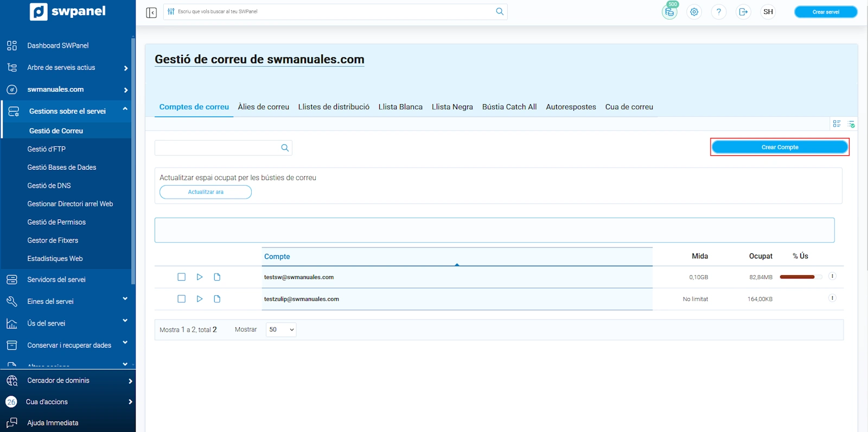Image resolution: width=868 pixels, height=432 pixels.
Task: Click the logout icon in top bar
Action: 743,12
